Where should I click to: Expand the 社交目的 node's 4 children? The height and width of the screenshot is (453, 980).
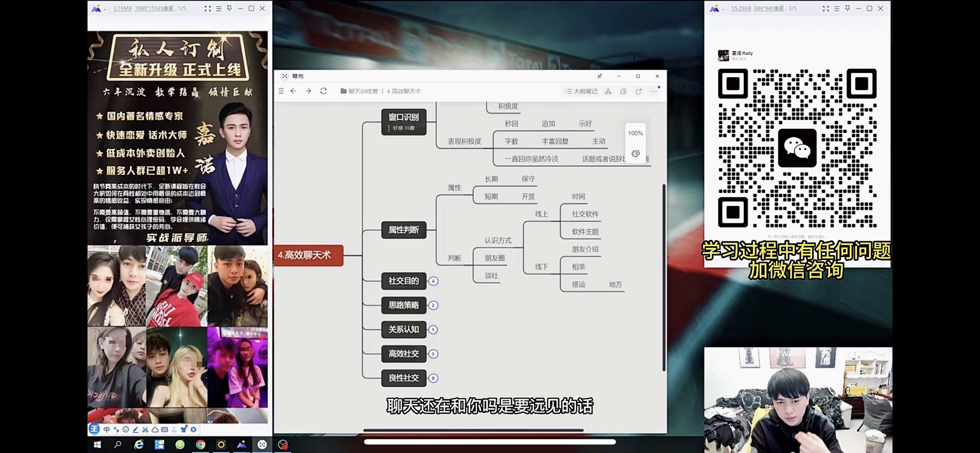[433, 281]
